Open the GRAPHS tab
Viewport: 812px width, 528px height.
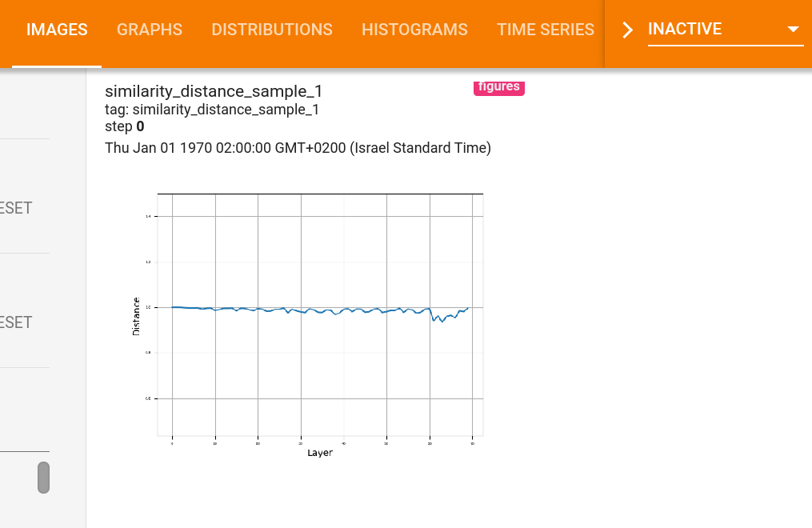(149, 30)
